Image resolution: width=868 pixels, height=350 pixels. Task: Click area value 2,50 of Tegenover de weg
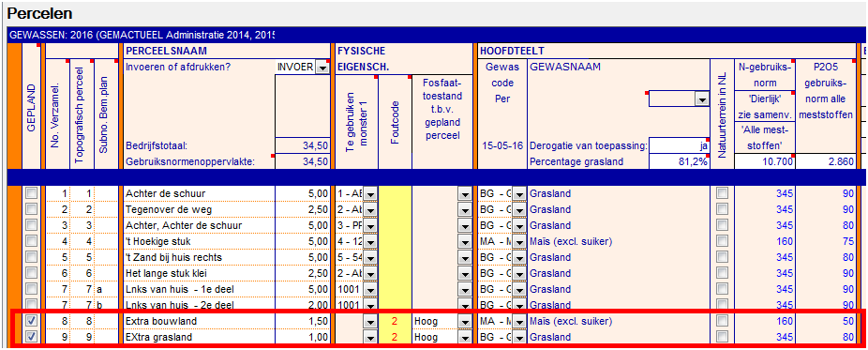click(x=302, y=210)
